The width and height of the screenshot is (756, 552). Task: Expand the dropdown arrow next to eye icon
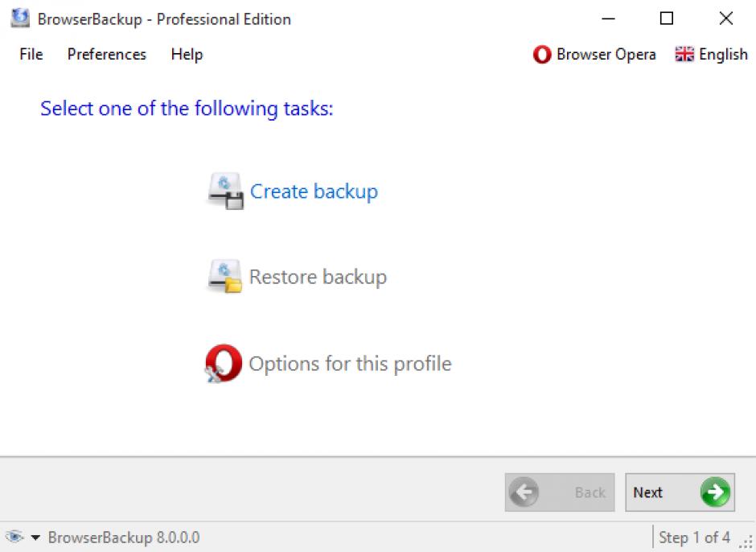pyautogui.click(x=35, y=537)
